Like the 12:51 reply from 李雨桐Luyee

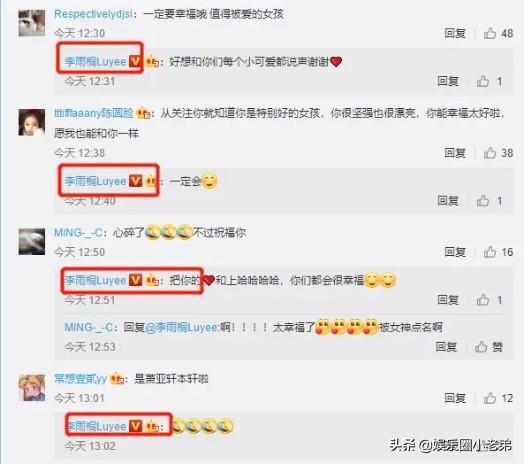point(483,300)
